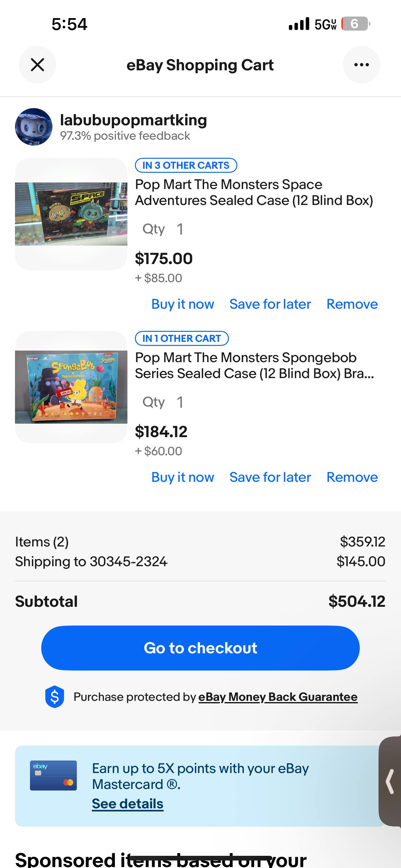The height and width of the screenshot is (868, 401).
Task: Tap the labubupopmartking seller avatar
Action: (x=34, y=127)
